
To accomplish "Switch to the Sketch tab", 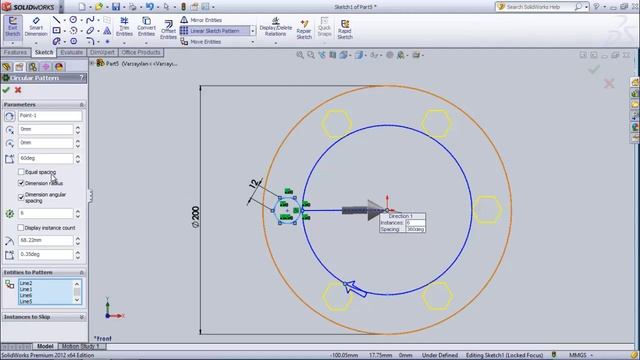I will tap(44, 52).
